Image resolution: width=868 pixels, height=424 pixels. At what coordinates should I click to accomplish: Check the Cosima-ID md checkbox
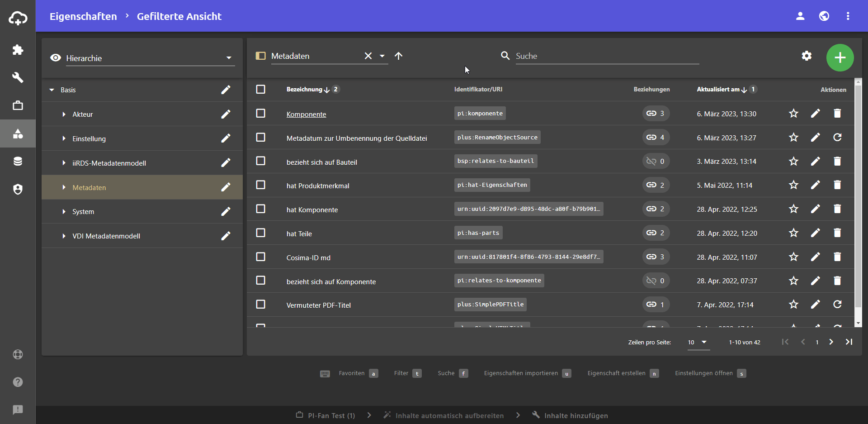pyautogui.click(x=260, y=257)
